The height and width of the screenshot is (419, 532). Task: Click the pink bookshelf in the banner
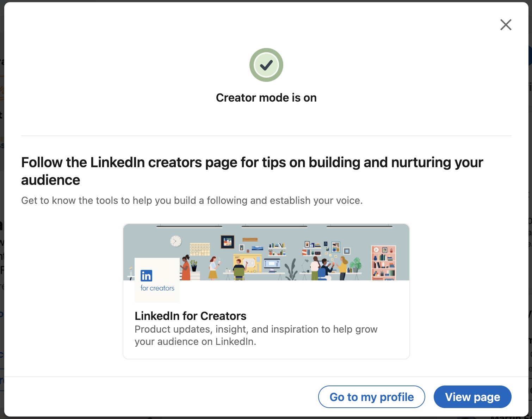tap(384, 263)
